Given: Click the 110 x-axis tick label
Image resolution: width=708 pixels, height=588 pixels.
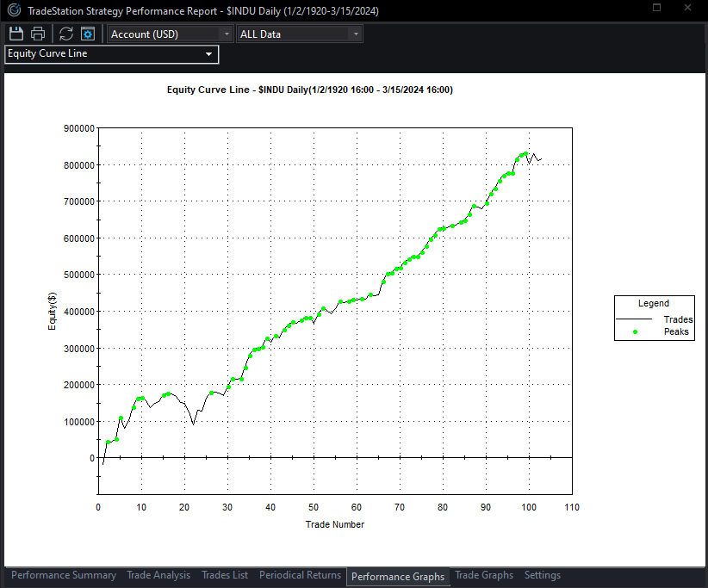Looking at the screenshot, I should tap(572, 507).
